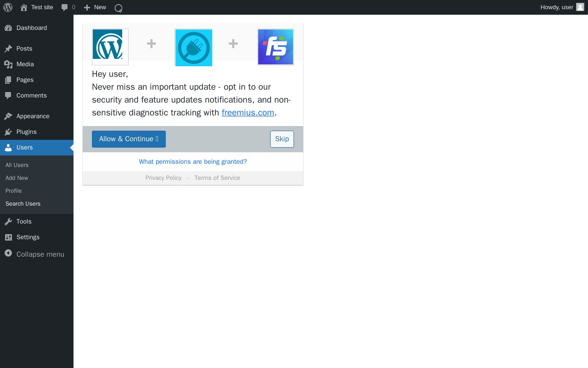The height and width of the screenshot is (368, 588).
Task: Collapse the admin sidebar menu
Action: point(37,254)
